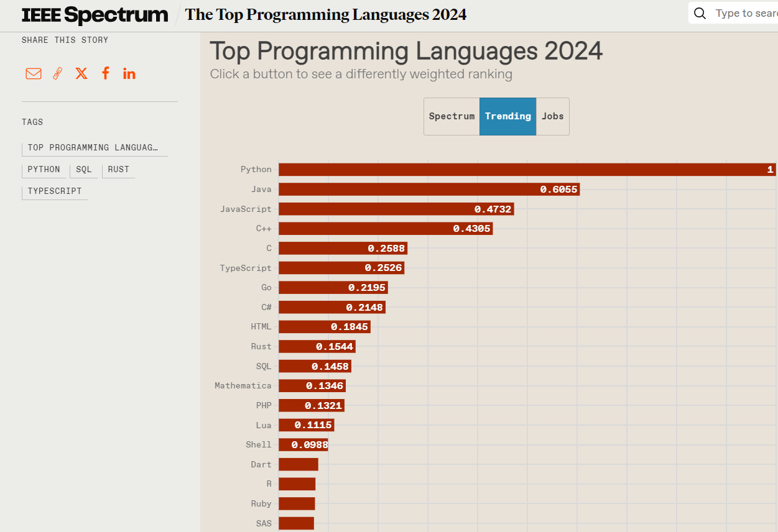
Task: Click the Java bar labeled 0.6055
Action: pos(429,190)
